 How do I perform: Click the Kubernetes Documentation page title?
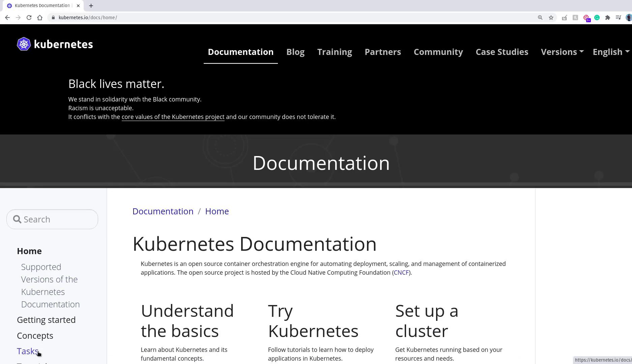tap(255, 244)
